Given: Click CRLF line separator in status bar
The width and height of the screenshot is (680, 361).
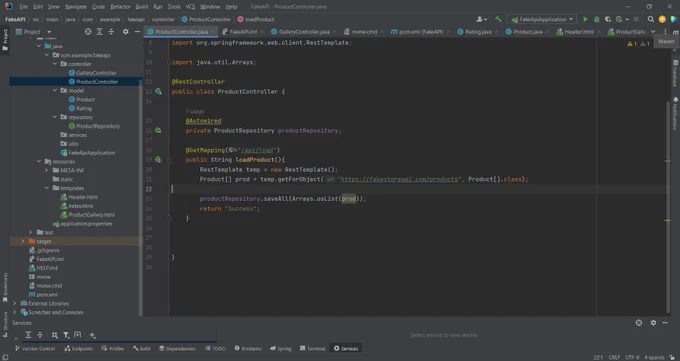Looking at the screenshot, I should (x=614, y=357).
